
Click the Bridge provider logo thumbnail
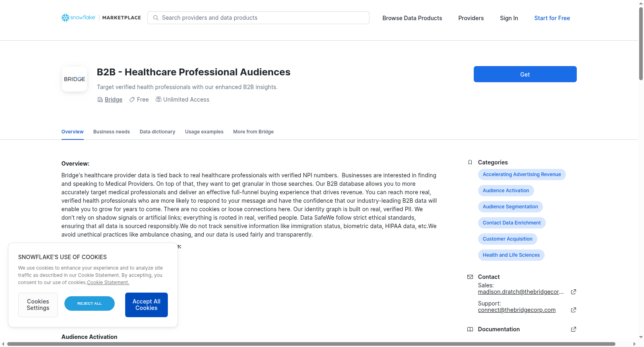[74, 79]
